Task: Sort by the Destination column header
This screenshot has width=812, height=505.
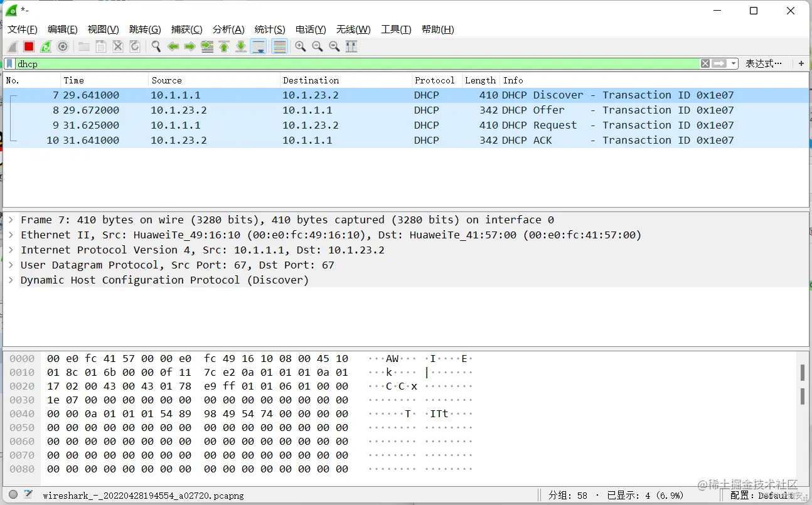Action: point(346,80)
